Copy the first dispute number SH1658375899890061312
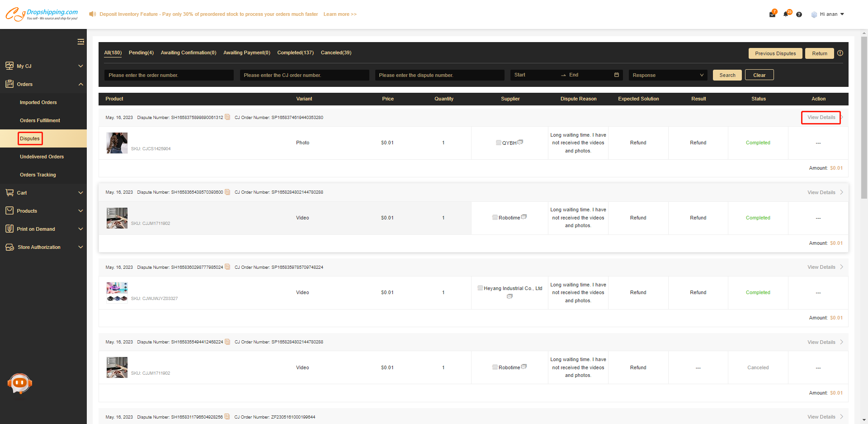The height and width of the screenshot is (424, 868). (227, 117)
